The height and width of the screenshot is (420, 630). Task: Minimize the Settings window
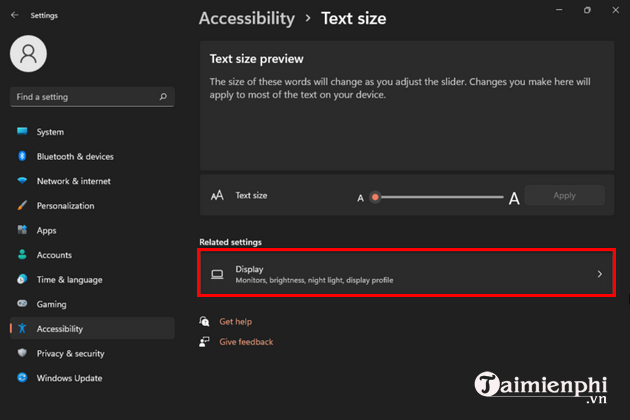(x=559, y=10)
